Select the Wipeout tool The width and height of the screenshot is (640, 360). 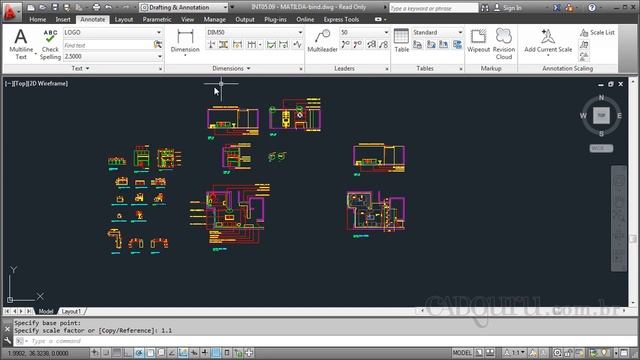pos(478,41)
